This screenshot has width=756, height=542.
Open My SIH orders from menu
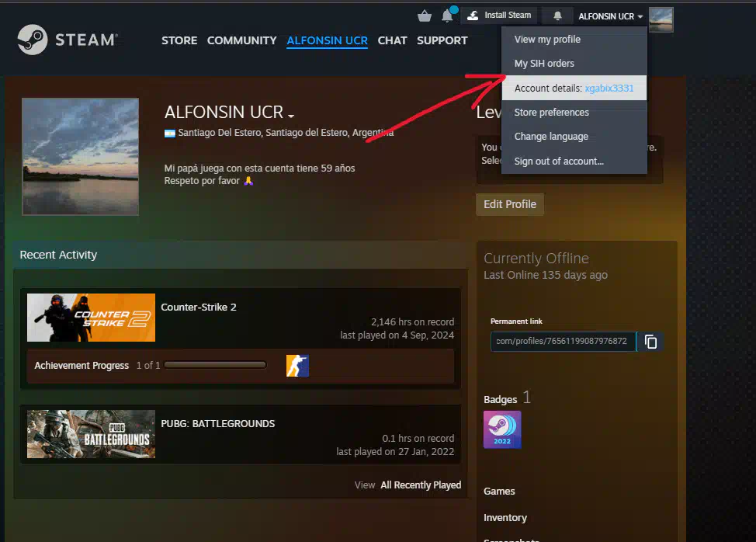(544, 64)
